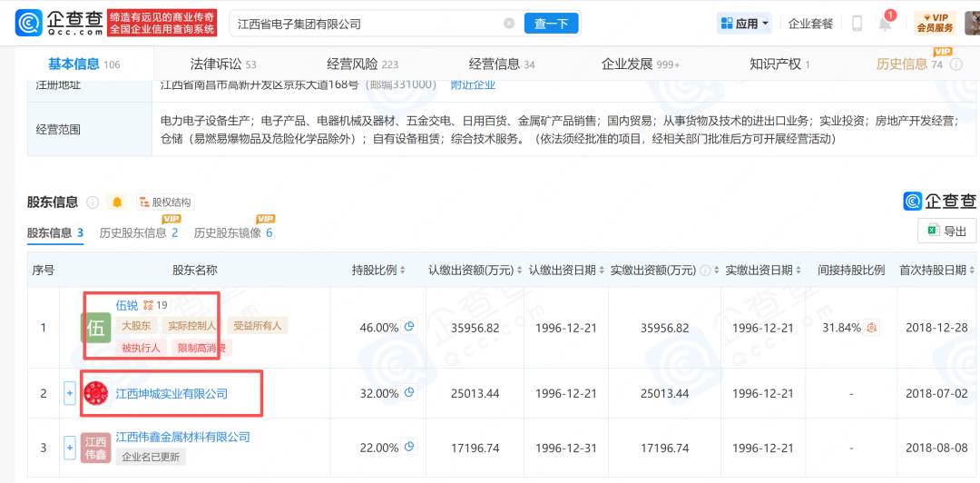This screenshot has height=483, width=980.
Task: Open the user avatar in the header
Action: click(x=973, y=23)
